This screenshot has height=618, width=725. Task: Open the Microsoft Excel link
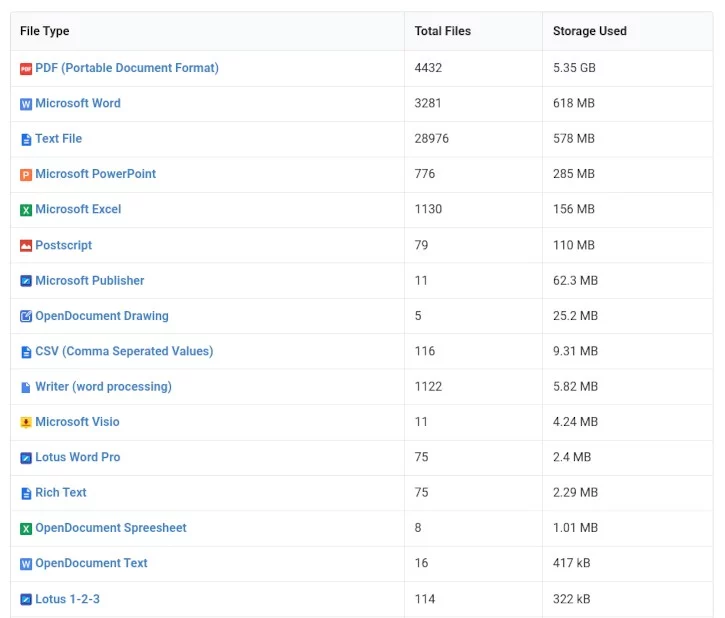(x=78, y=209)
